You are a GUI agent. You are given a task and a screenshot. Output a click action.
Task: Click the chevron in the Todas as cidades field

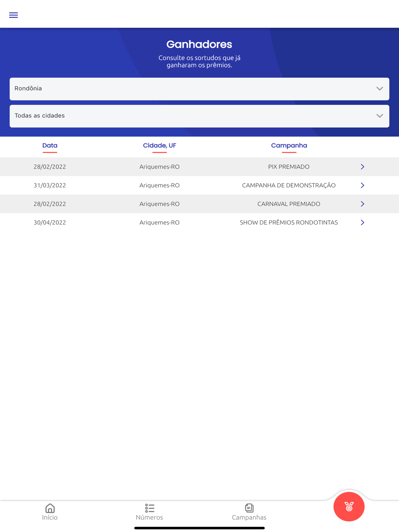379,116
